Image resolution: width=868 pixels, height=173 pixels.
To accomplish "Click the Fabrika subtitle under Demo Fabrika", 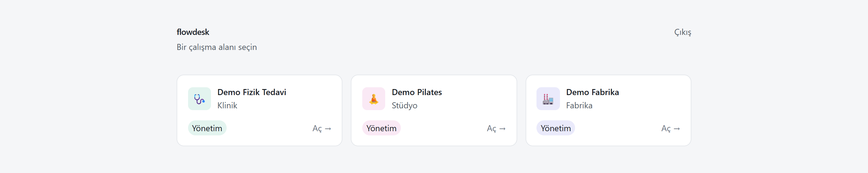I will [x=579, y=105].
